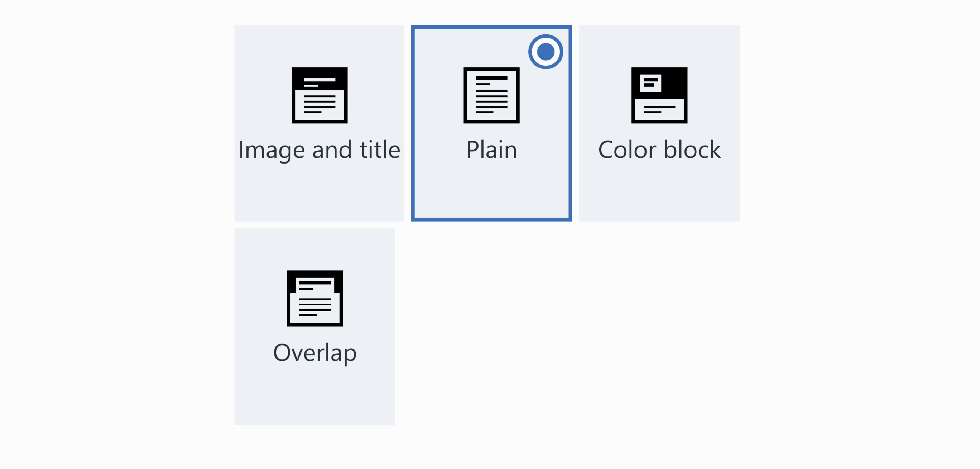Toggle the selected radio button on Plain
The image size is (980, 469).
[x=545, y=52]
